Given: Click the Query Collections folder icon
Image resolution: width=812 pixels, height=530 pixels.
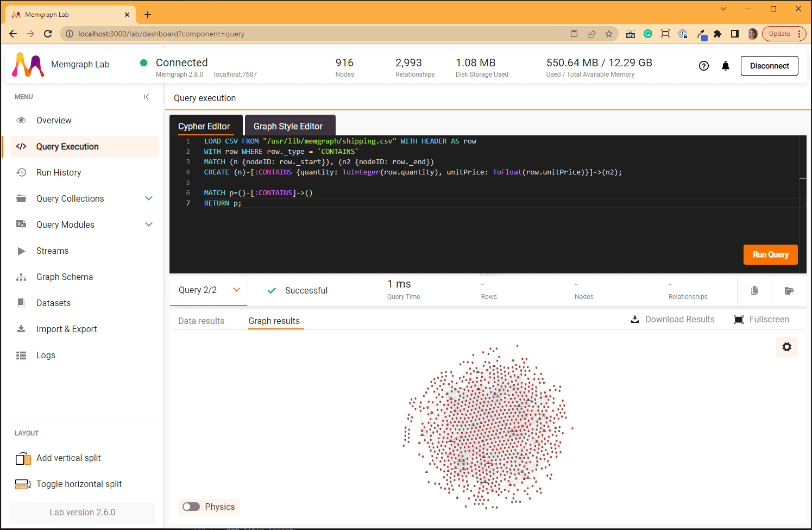Looking at the screenshot, I should click(x=21, y=198).
